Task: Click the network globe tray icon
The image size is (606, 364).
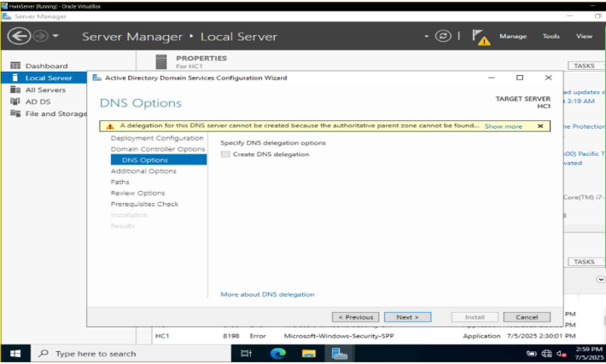Action: coord(546,354)
